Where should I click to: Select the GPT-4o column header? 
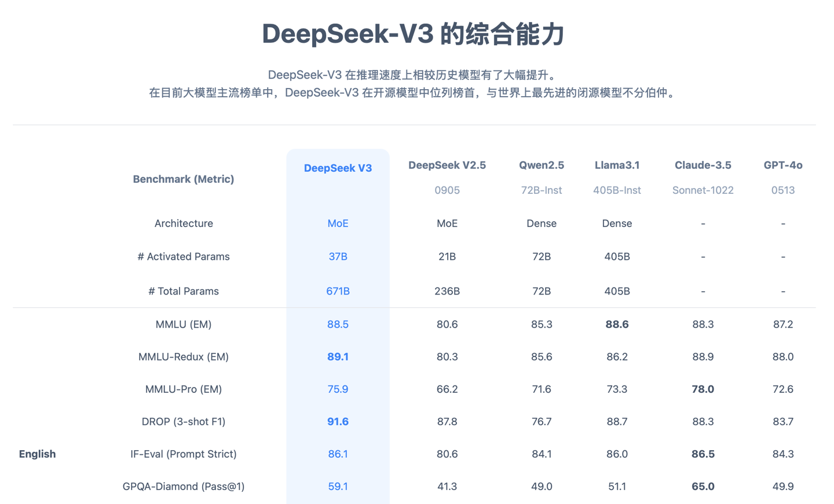tap(782, 165)
